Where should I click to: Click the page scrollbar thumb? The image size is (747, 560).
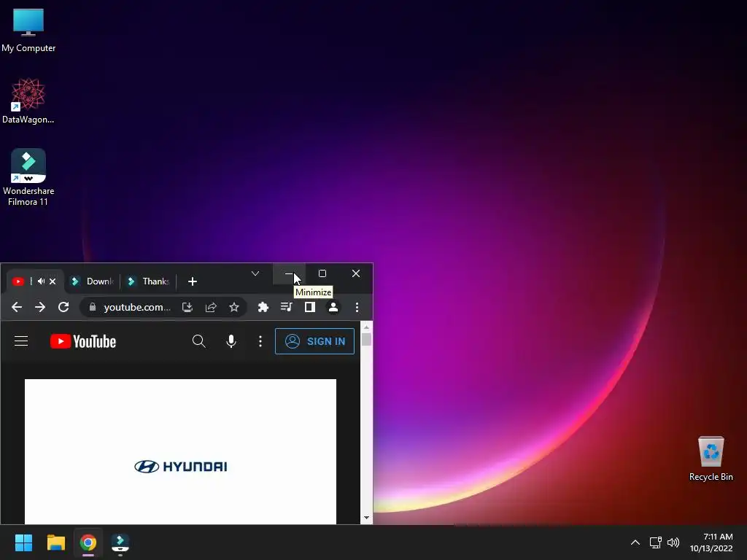click(366, 339)
